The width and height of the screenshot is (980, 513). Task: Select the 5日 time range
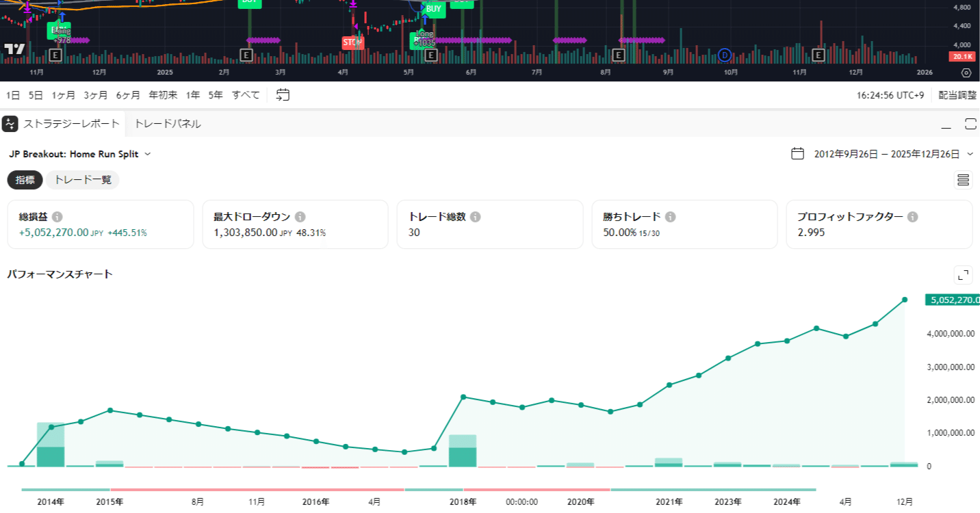pyautogui.click(x=36, y=95)
